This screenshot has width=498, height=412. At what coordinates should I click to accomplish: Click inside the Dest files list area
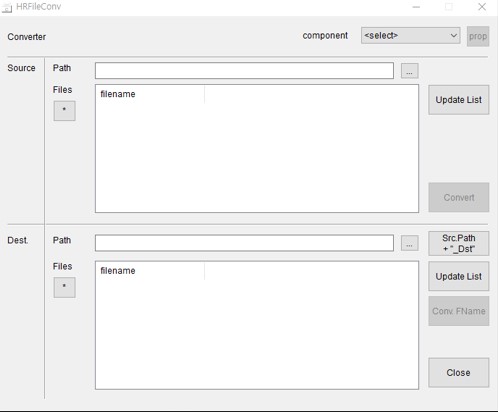257,333
